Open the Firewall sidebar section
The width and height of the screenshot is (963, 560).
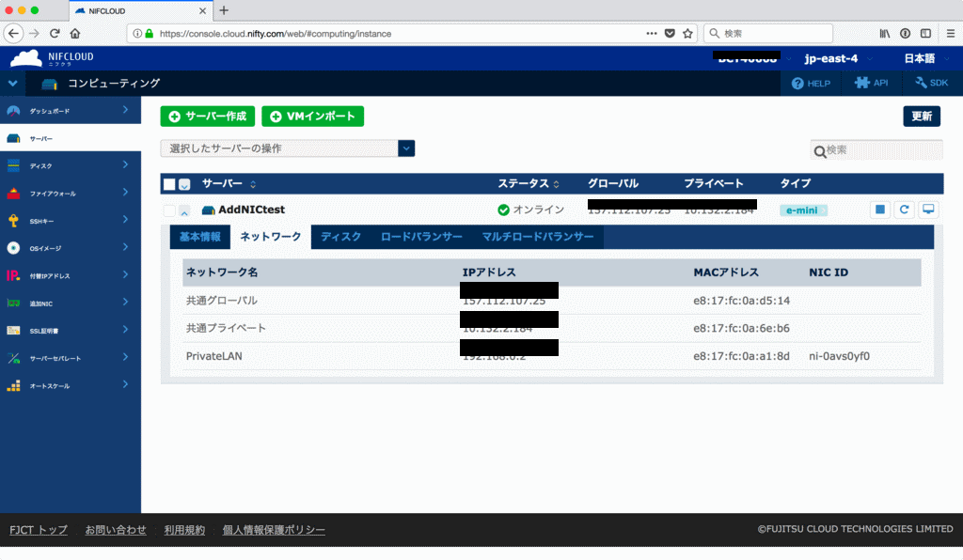70,194
